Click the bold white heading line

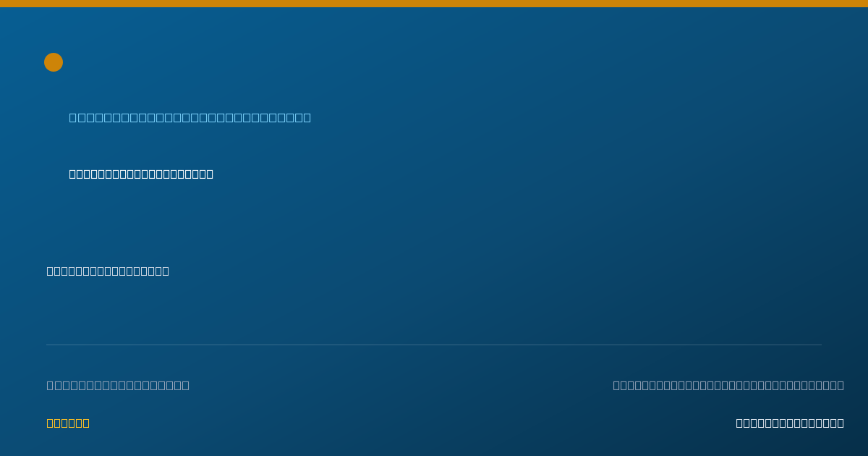point(141,174)
